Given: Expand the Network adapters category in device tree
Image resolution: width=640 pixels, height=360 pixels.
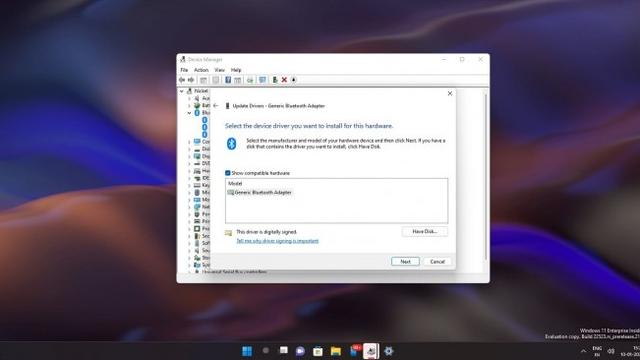Looking at the screenshot, I should 189,207.
